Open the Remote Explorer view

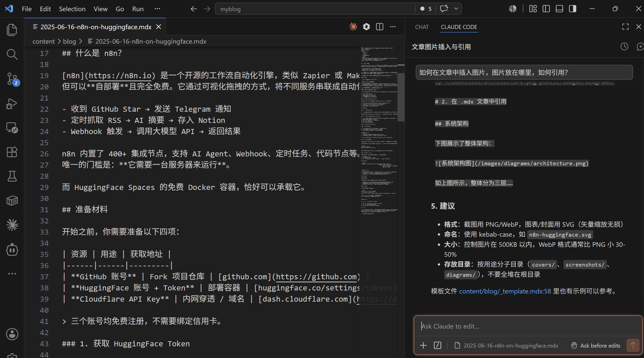pyautogui.click(x=12, y=128)
